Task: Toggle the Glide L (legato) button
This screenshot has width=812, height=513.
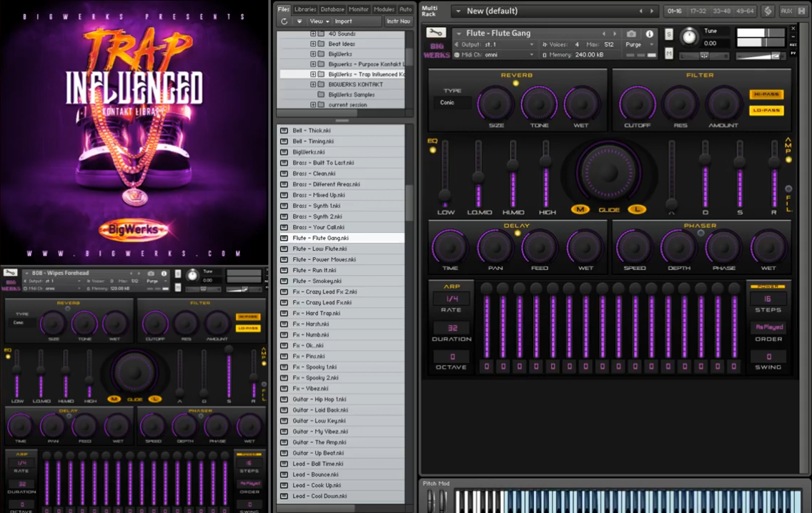Action: pos(637,209)
